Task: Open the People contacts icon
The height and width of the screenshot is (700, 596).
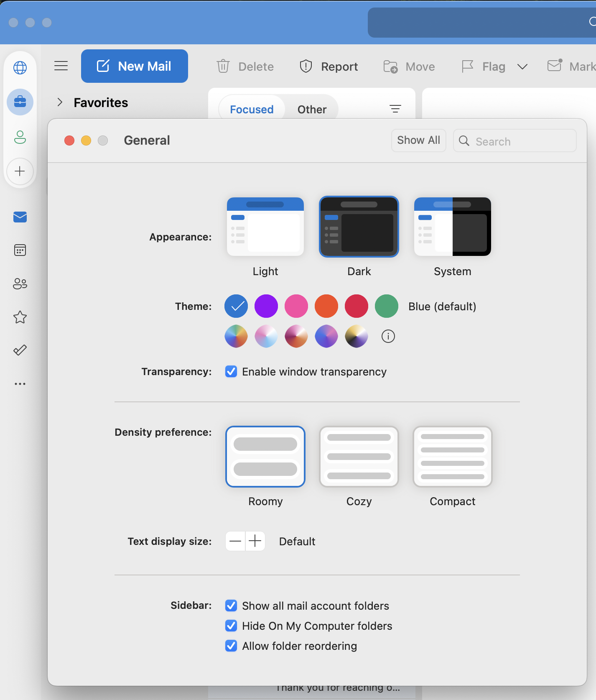Action: pyautogui.click(x=20, y=284)
